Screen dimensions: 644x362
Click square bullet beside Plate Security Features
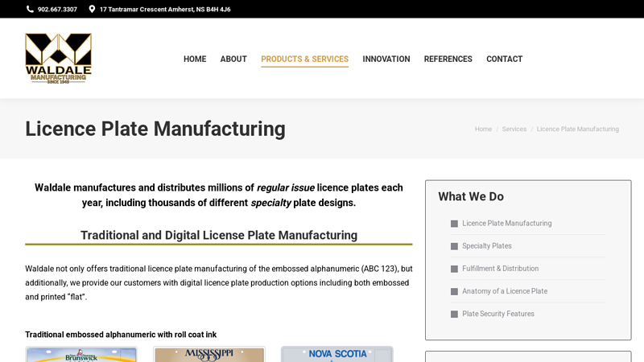pos(454,314)
